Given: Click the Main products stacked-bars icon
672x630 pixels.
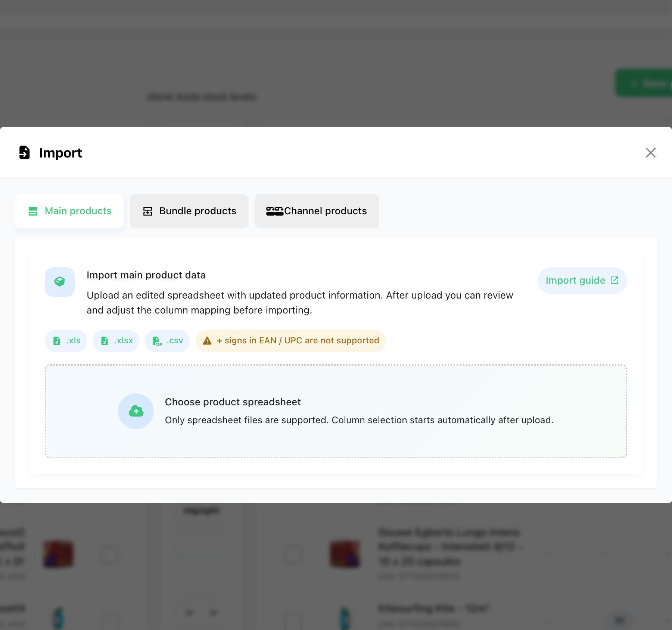Looking at the screenshot, I should (33, 211).
